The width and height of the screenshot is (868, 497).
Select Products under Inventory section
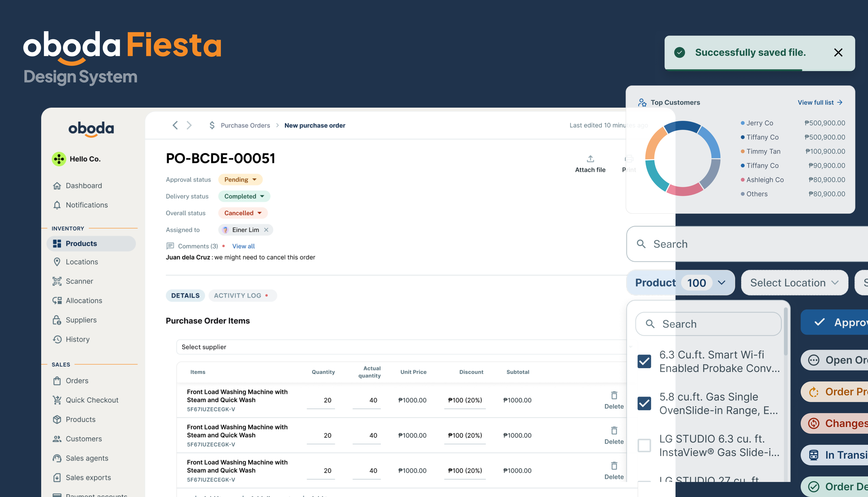click(91, 243)
